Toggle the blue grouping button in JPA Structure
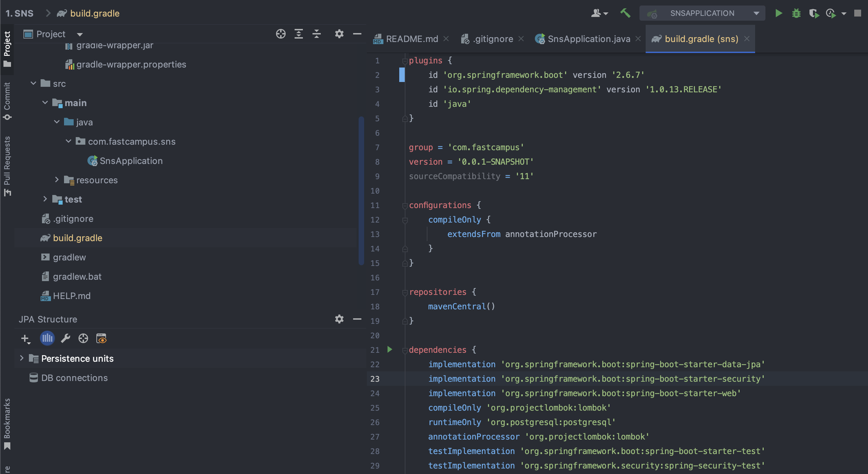Viewport: 868px width, 474px height. coord(47,339)
